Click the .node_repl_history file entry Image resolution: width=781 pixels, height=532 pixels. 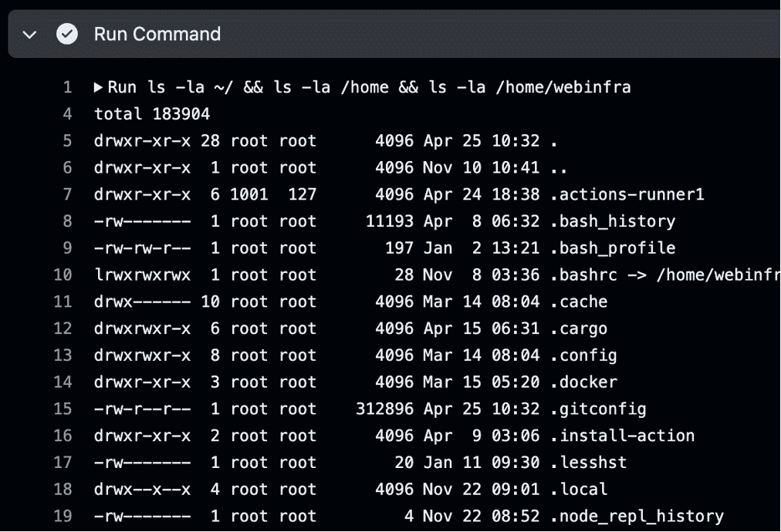click(637, 516)
